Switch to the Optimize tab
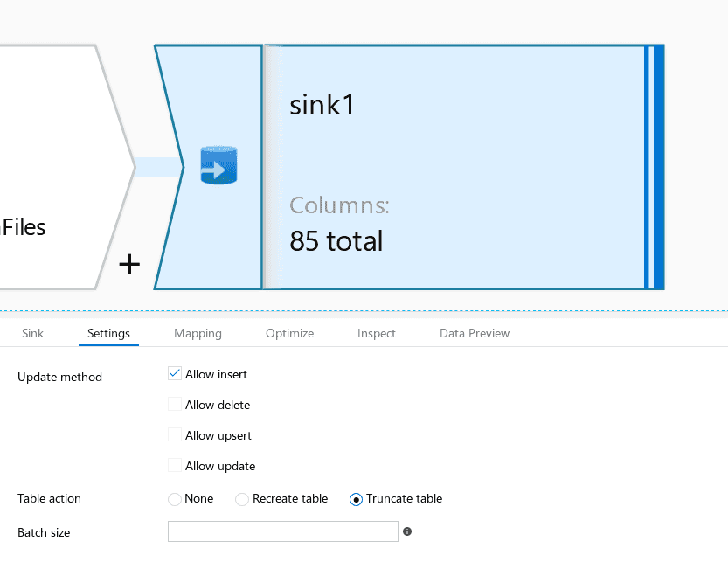This screenshot has height=562, width=728. tap(290, 333)
